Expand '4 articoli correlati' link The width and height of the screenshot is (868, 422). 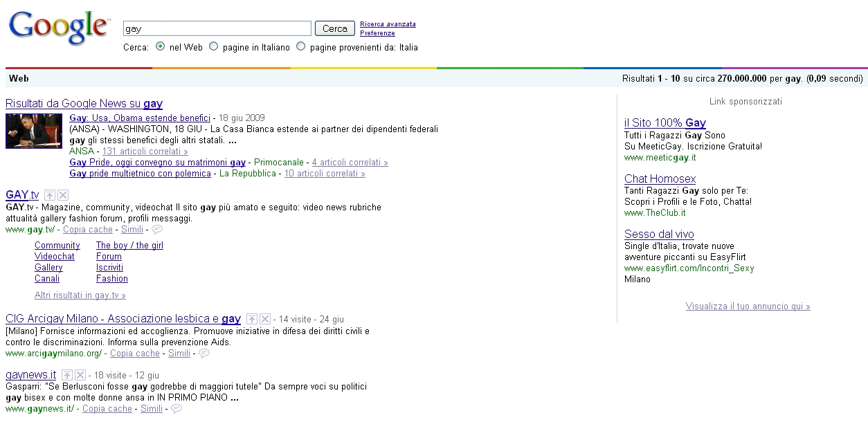[x=350, y=163]
